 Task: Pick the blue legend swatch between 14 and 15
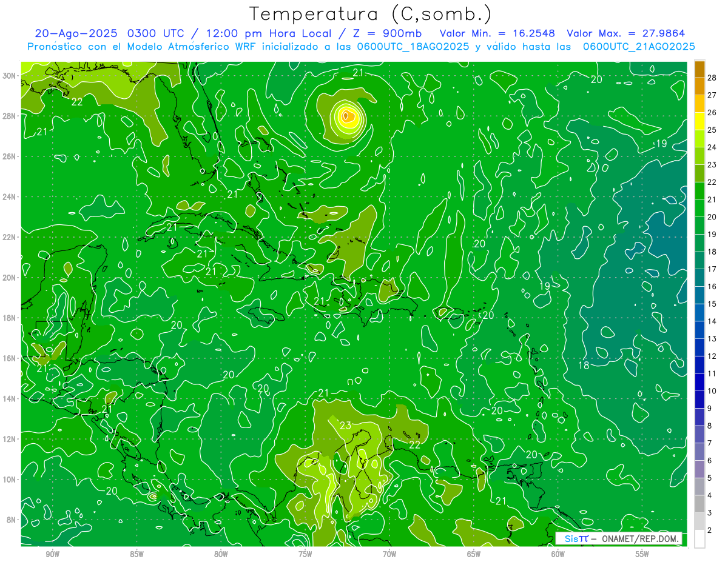click(699, 313)
